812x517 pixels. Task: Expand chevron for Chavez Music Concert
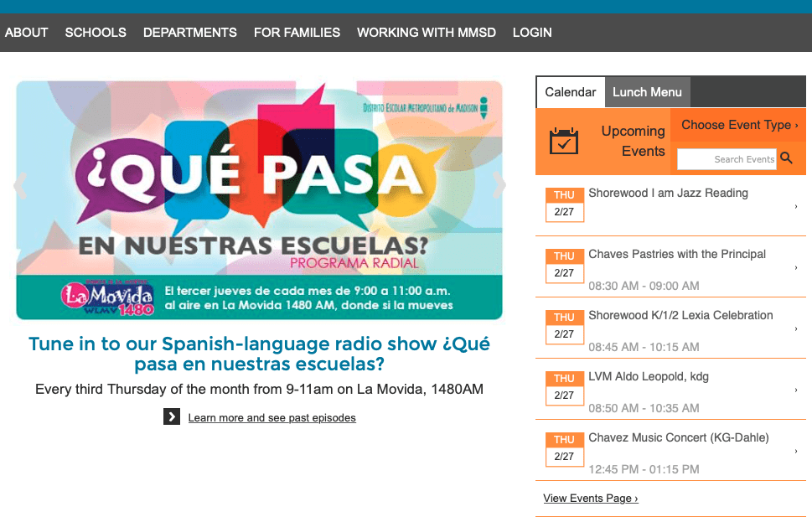796,451
